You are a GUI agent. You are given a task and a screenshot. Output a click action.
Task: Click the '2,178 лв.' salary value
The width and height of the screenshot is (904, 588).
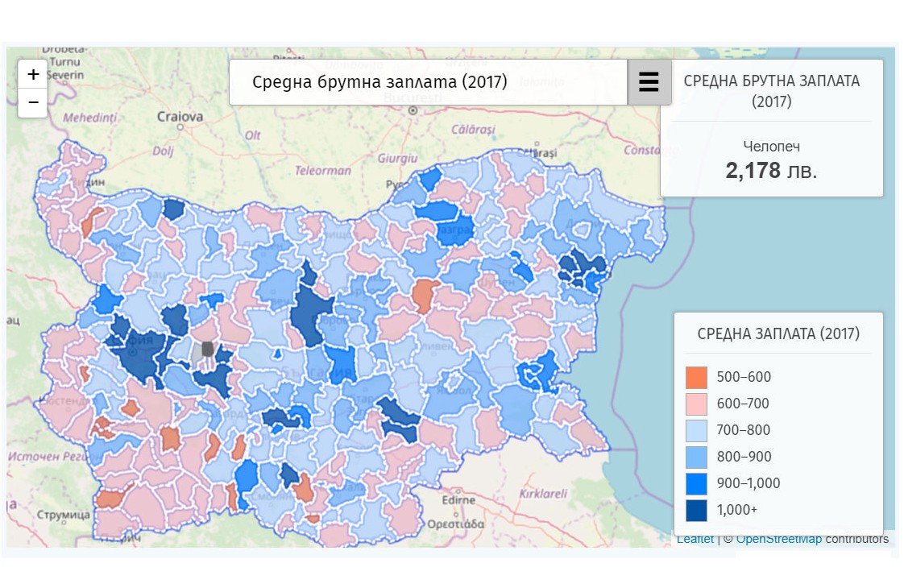click(x=771, y=171)
